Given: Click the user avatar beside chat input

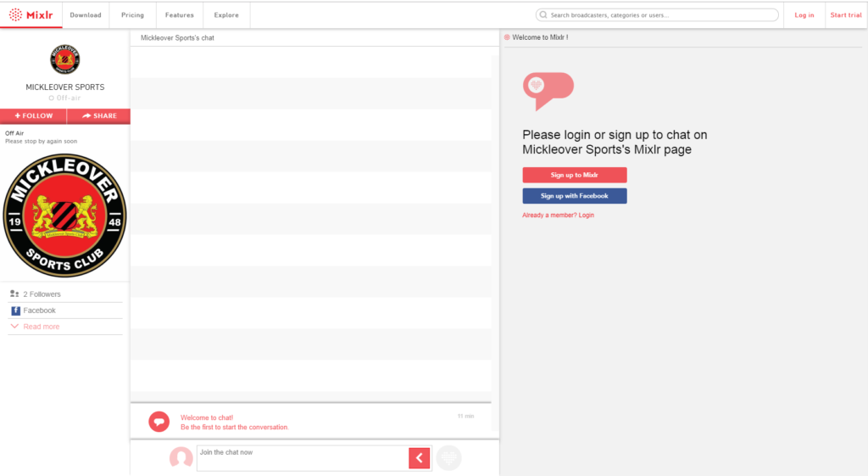Looking at the screenshot, I should point(181,457).
